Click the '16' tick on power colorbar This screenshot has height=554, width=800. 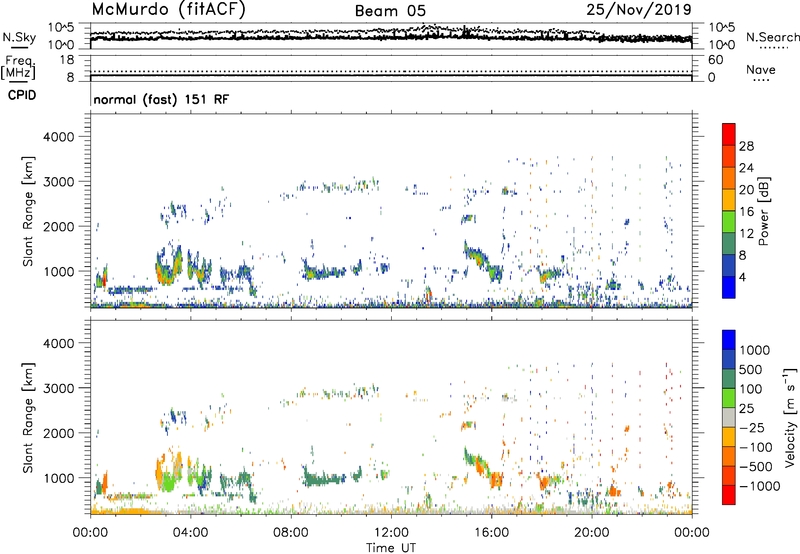coord(746,212)
